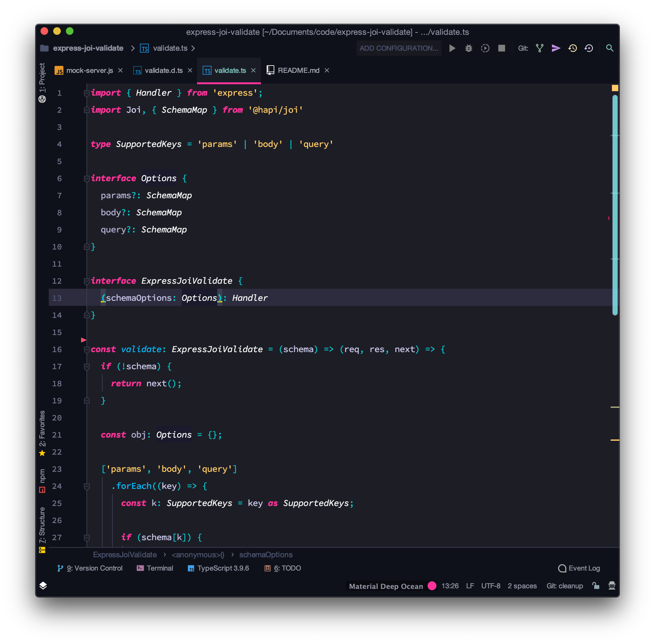Open Add Configuration dropdown

point(398,48)
